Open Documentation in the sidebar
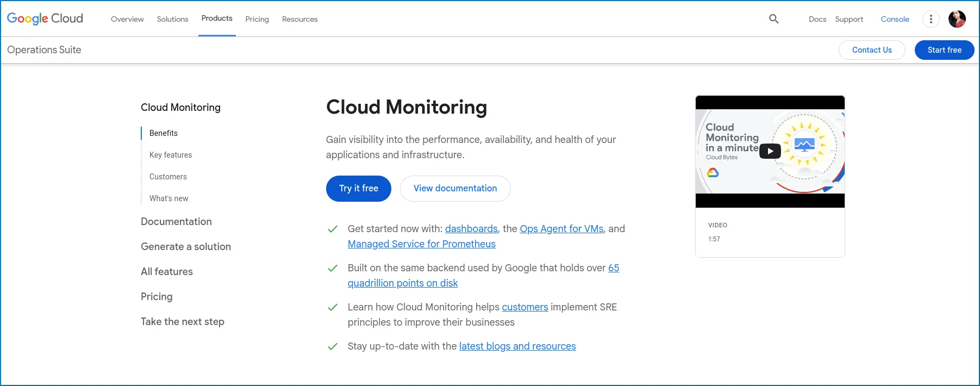 click(x=176, y=222)
